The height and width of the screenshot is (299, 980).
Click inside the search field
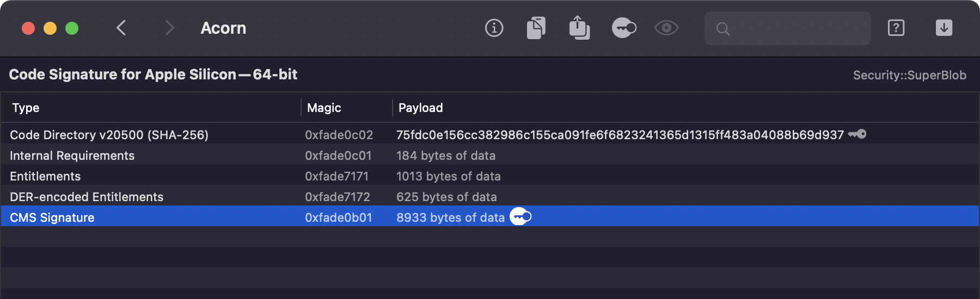(795, 28)
